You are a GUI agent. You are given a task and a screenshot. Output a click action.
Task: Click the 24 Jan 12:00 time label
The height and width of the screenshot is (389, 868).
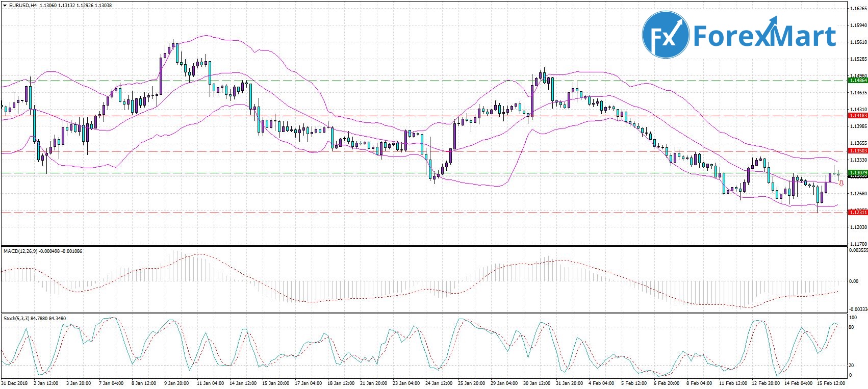coord(439,383)
